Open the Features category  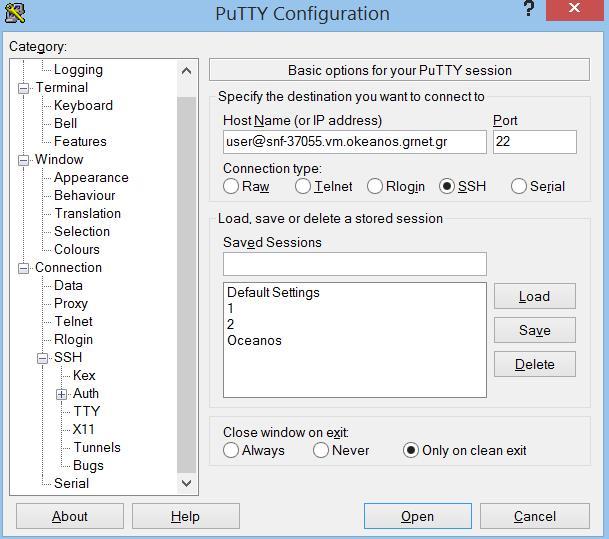pyautogui.click(x=80, y=141)
